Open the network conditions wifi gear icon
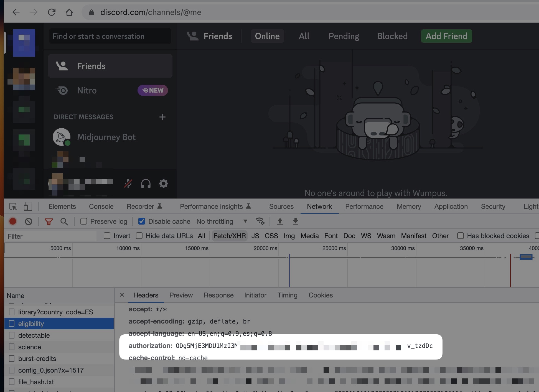The image size is (539, 392). pos(260,221)
